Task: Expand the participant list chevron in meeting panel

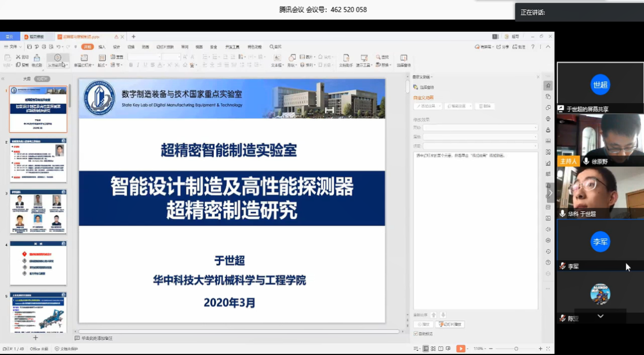Action: coord(601,316)
